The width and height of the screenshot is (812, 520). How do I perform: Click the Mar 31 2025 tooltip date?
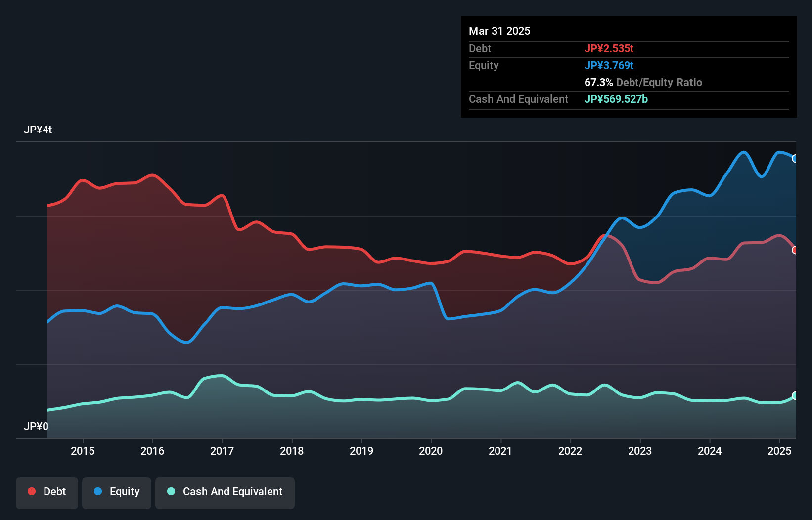[x=499, y=31]
